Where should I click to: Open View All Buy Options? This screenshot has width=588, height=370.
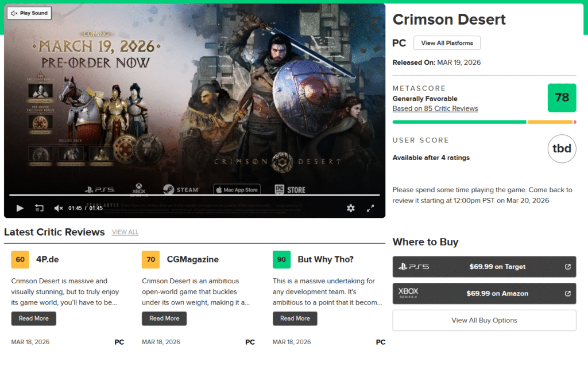(x=484, y=320)
